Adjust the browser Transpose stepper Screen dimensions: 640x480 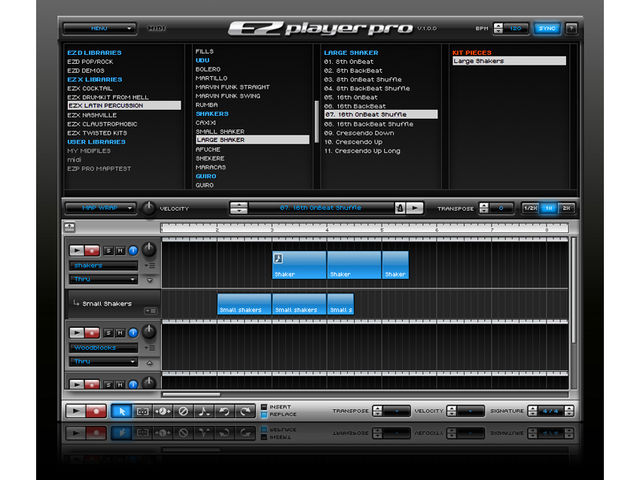484,208
